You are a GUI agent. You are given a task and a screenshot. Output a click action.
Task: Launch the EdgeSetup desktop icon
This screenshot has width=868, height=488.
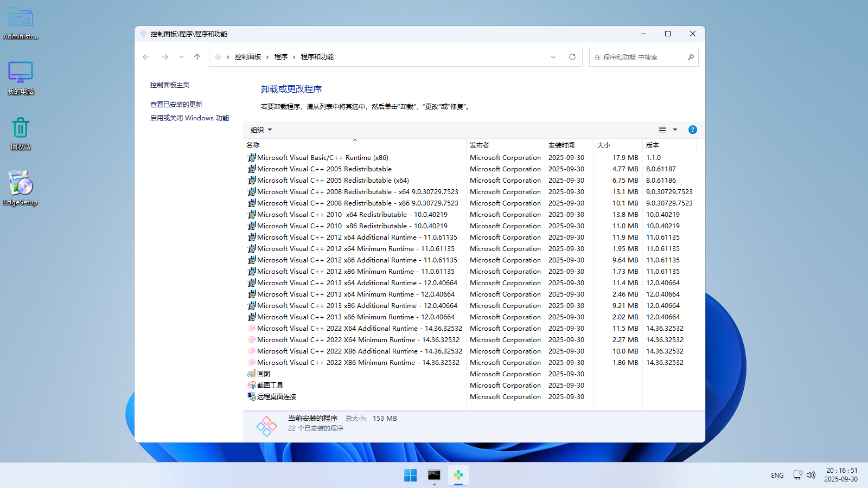[21, 188]
